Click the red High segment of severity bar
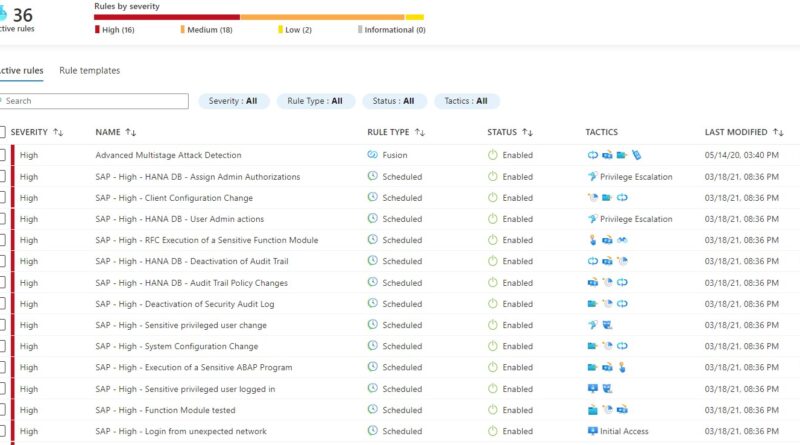This screenshot has width=800, height=445. (x=167, y=17)
